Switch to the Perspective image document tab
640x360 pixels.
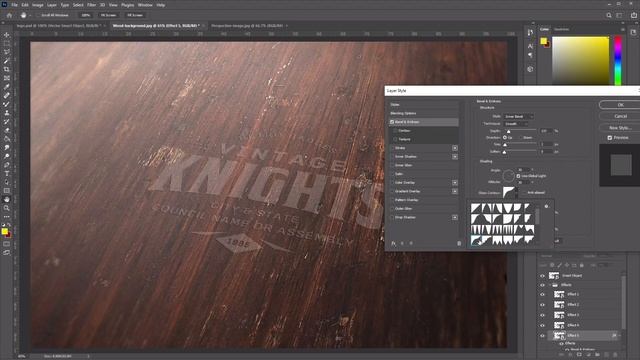click(247, 26)
